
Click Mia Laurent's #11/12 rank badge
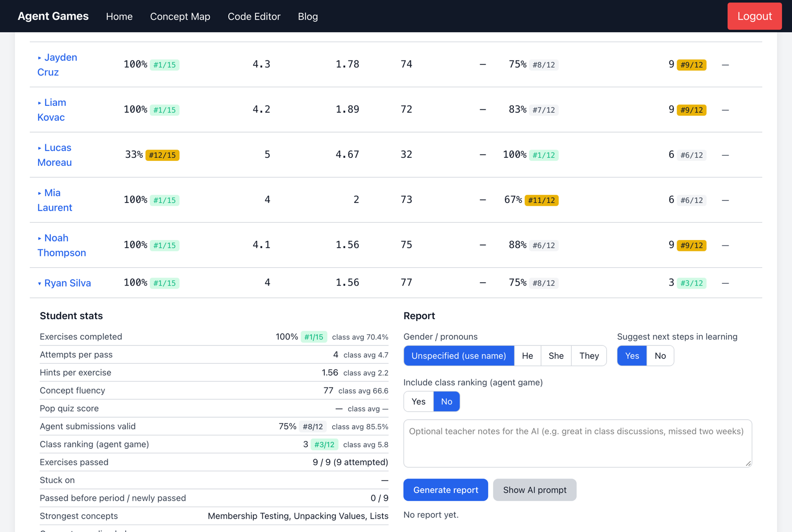coord(542,200)
